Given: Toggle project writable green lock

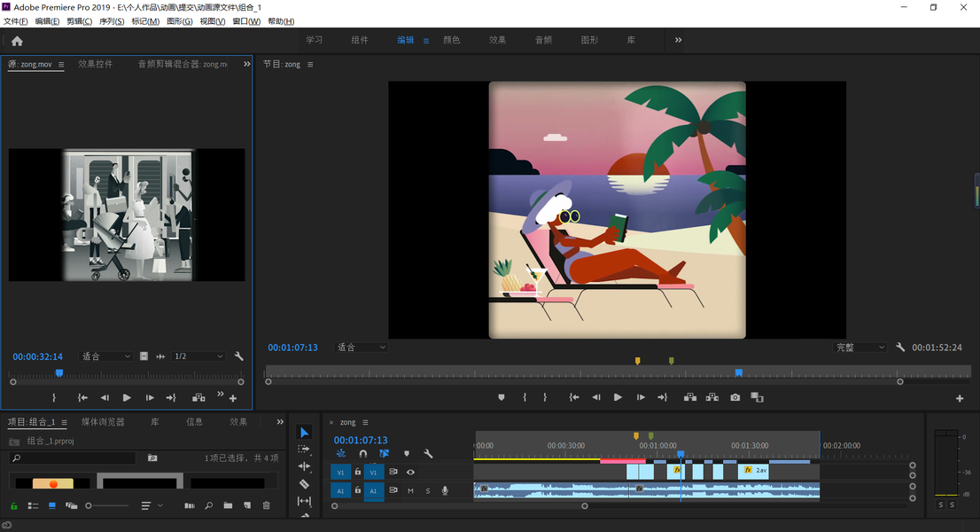Looking at the screenshot, I should [14, 505].
